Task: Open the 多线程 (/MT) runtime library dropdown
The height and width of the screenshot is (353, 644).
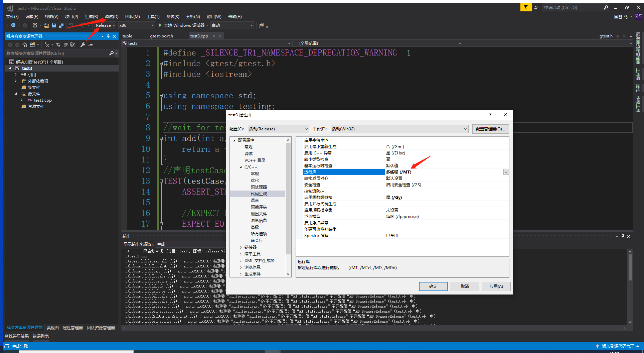Action: tap(506, 172)
